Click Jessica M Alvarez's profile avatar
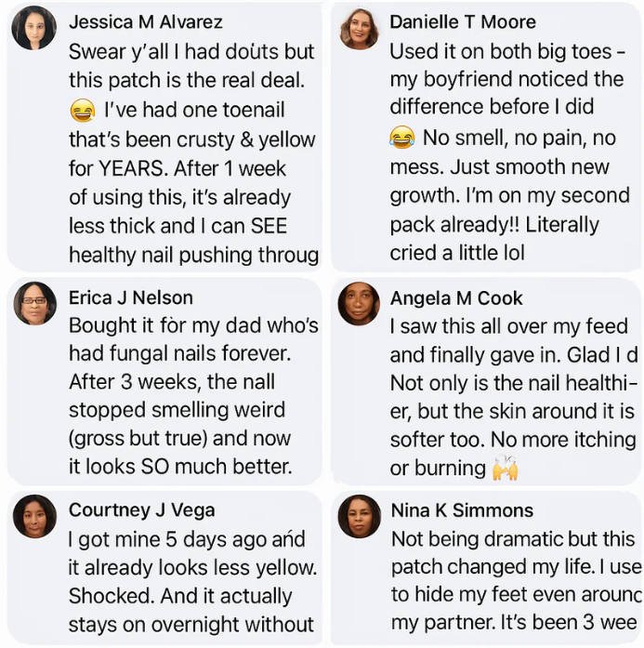This screenshot has width=644, height=648. pos(33,28)
